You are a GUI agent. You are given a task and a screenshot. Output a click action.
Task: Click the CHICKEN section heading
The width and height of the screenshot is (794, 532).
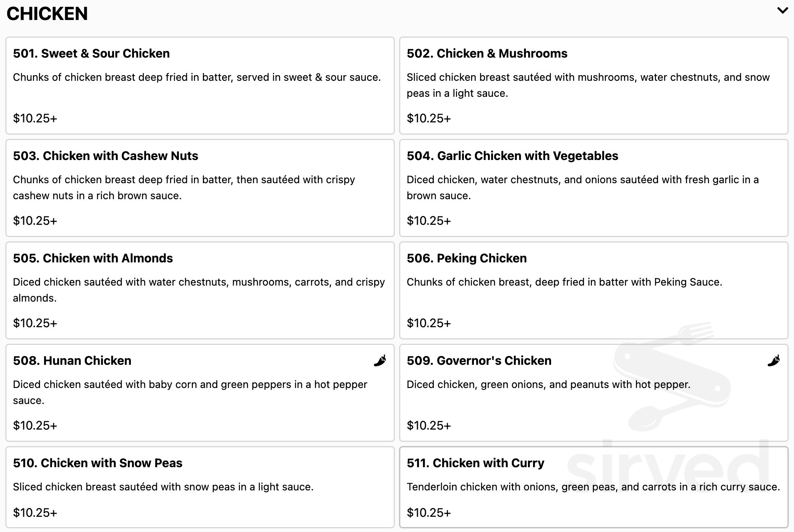pyautogui.click(x=47, y=14)
